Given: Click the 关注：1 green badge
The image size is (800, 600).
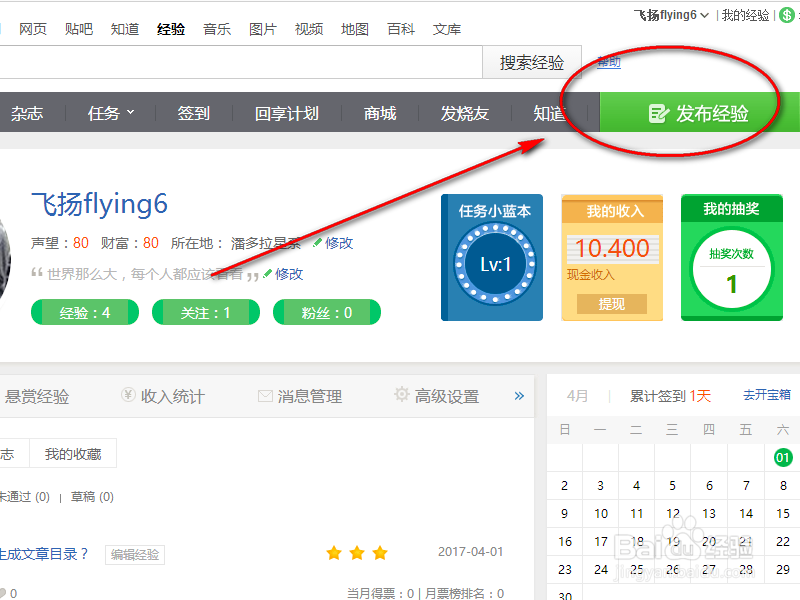Looking at the screenshot, I should [x=206, y=312].
